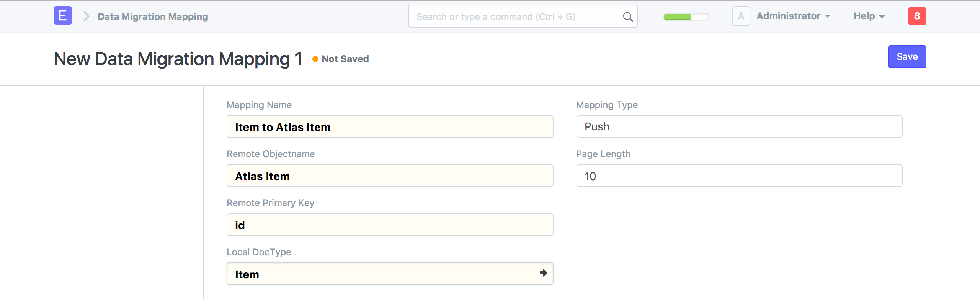Click the Page Length field

(x=739, y=176)
